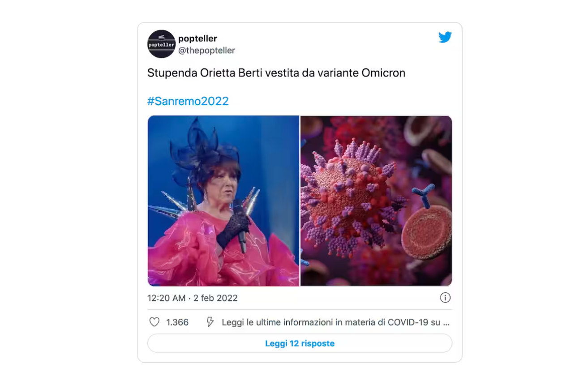Open the tweet via its timestamp link
This screenshot has height=368, width=588.
[x=192, y=298]
